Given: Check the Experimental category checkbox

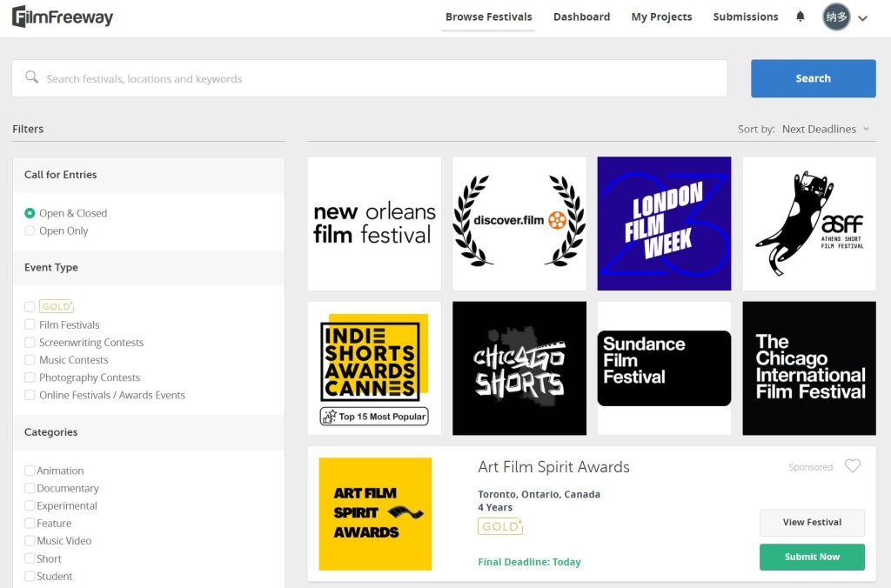Looking at the screenshot, I should pyautogui.click(x=30, y=505).
